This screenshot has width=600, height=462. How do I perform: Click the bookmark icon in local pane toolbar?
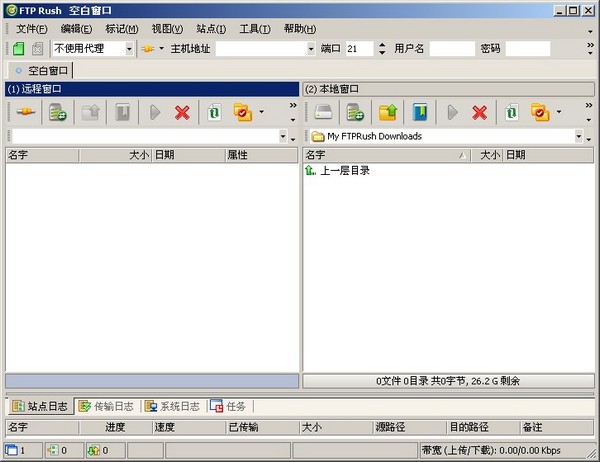tap(419, 113)
